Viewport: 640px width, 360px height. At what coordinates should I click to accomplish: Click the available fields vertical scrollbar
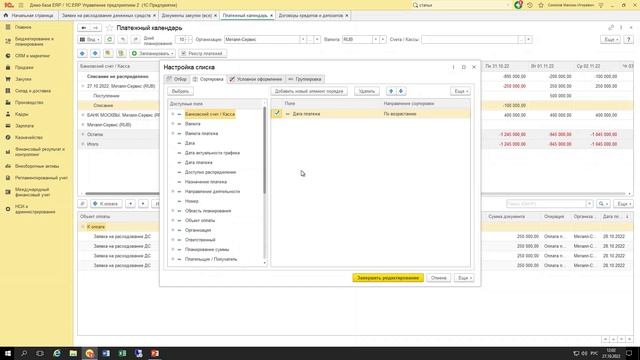[x=265, y=151]
